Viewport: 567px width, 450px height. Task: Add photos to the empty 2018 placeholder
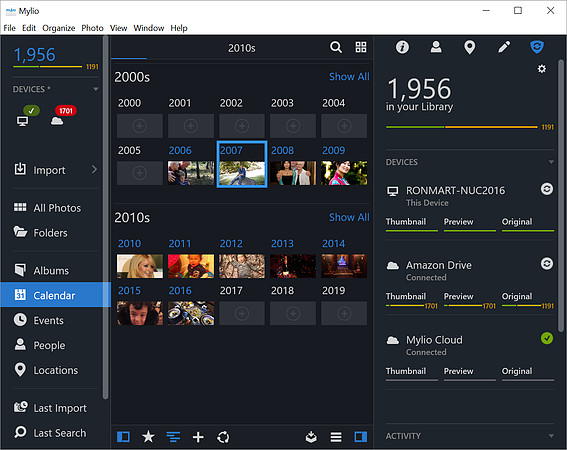tap(293, 313)
